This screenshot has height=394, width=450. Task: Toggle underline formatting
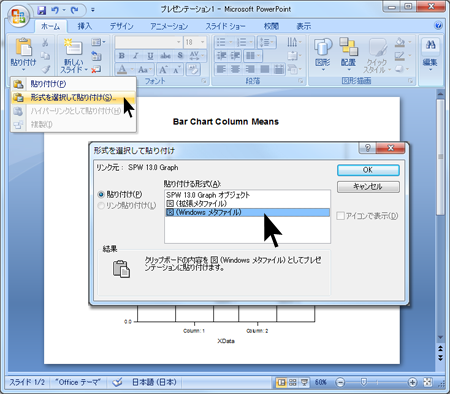point(150,56)
